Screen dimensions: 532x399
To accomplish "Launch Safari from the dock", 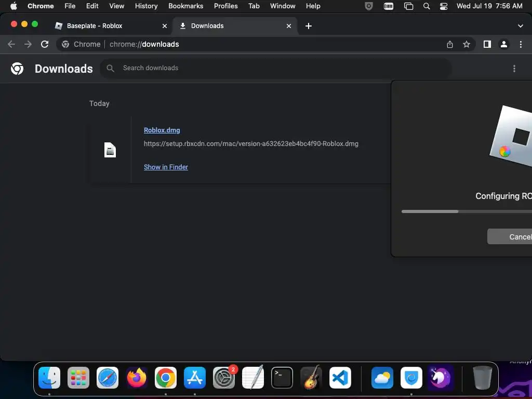I will click(108, 378).
